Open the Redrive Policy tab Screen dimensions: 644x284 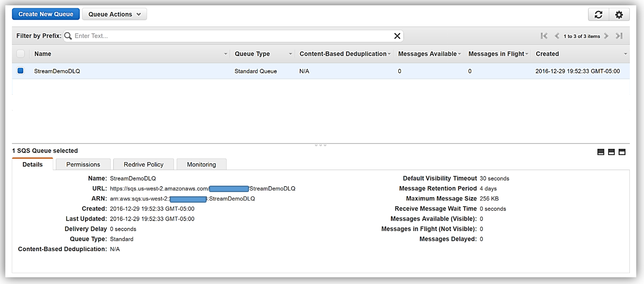point(143,164)
